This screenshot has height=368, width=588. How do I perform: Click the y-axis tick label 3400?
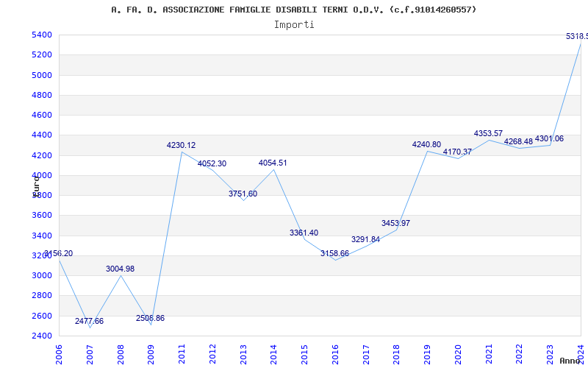pyautogui.click(x=42, y=236)
